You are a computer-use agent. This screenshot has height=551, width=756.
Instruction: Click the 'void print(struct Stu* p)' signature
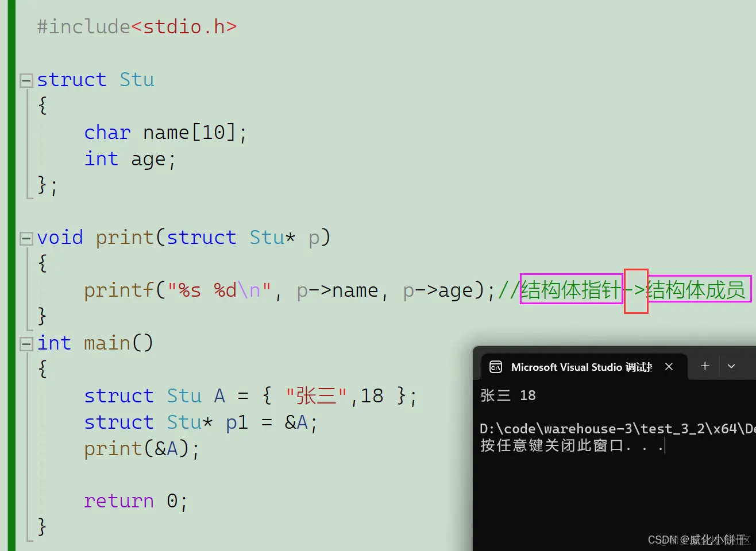[x=184, y=238]
